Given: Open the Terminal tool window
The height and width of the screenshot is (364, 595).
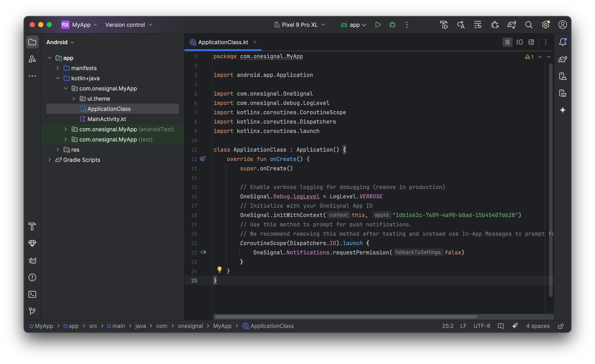Looking at the screenshot, I should tap(32, 294).
